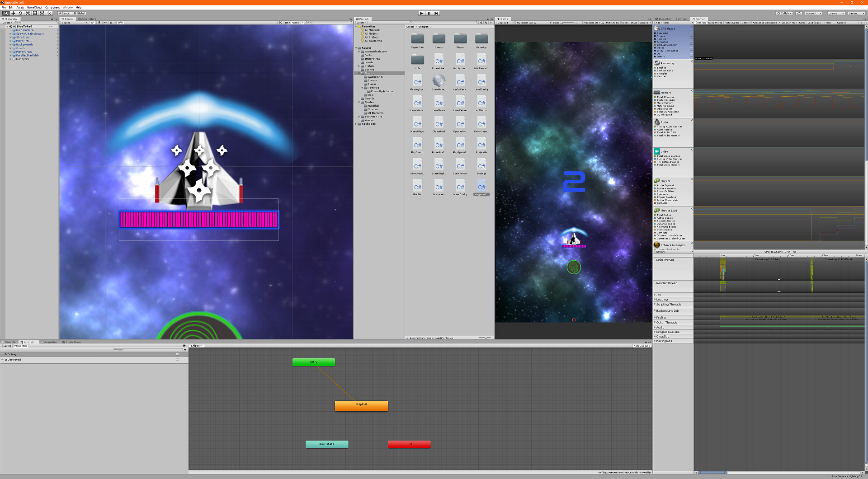Select the Move tool in the toolbar
The image size is (868, 479).
(x=13, y=13)
